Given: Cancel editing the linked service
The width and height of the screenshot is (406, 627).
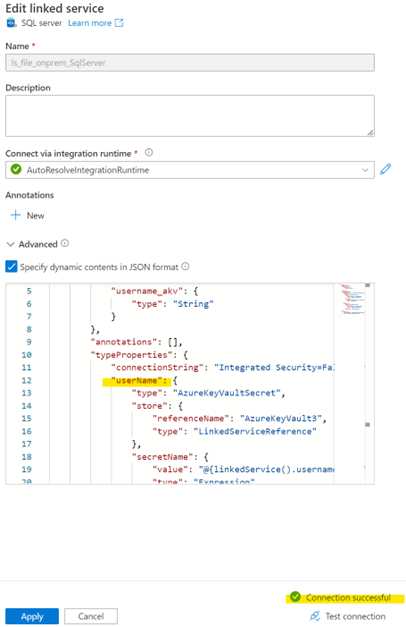Looking at the screenshot, I should [91, 616].
